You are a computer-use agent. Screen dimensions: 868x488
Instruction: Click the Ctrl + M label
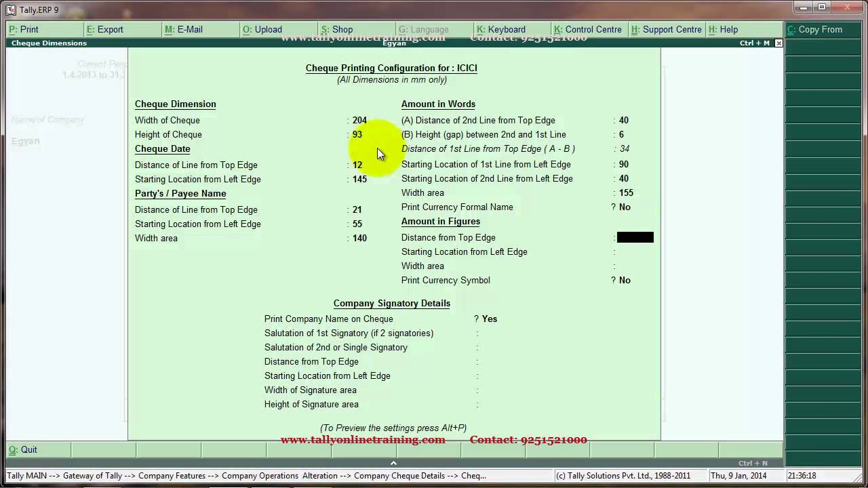coord(755,43)
